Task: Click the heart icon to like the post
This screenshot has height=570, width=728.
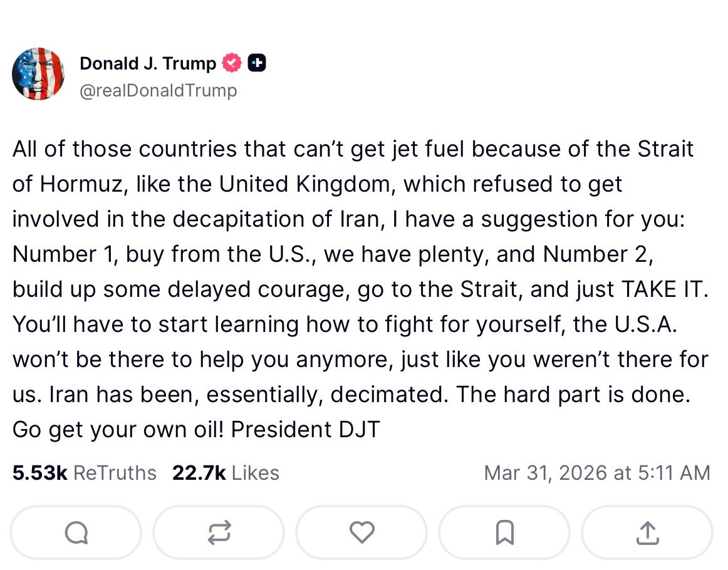Action: click(361, 532)
